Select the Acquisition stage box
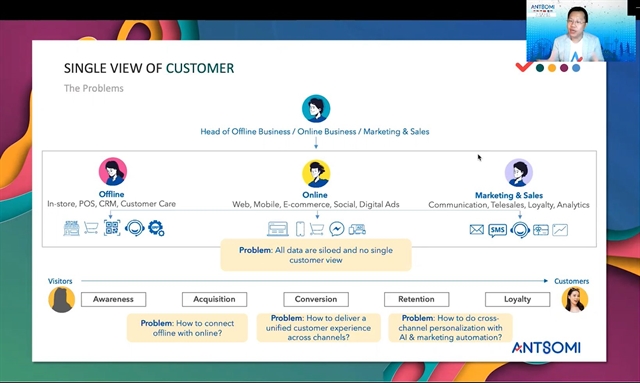Image resolution: width=640 pixels, height=383 pixels. click(x=214, y=299)
